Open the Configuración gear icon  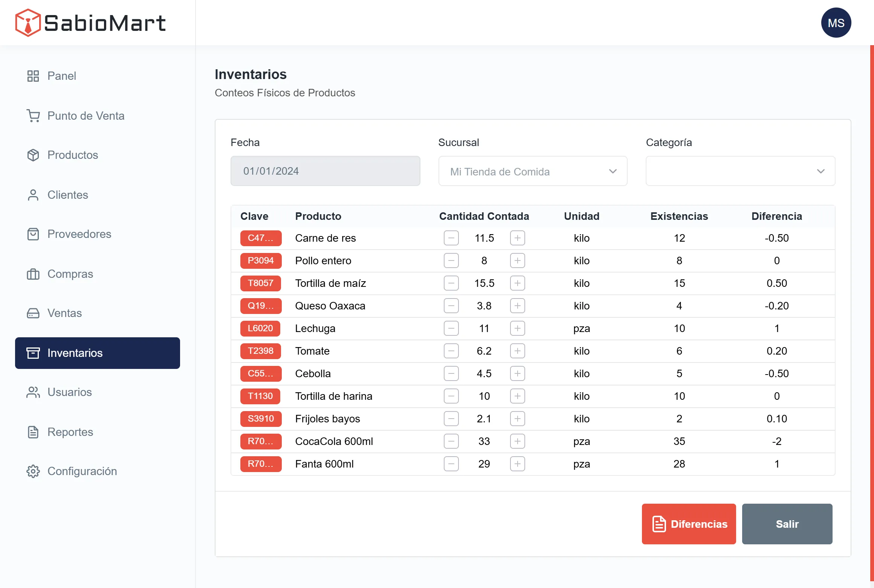33,471
